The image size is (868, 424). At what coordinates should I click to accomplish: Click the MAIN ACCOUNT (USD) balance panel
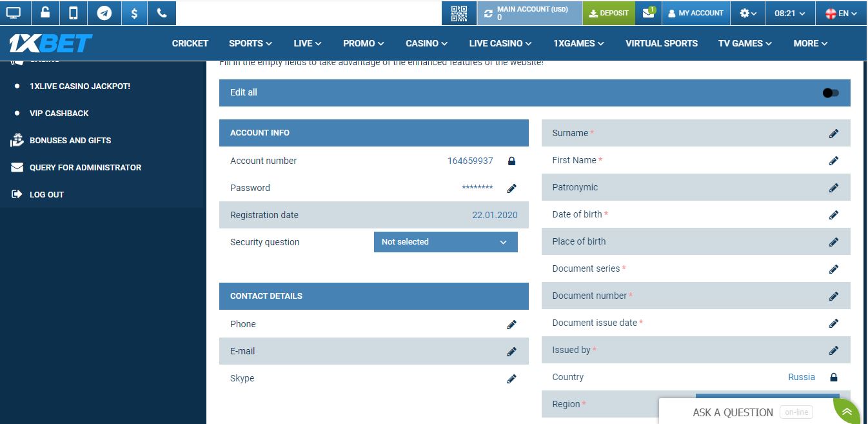tap(529, 13)
